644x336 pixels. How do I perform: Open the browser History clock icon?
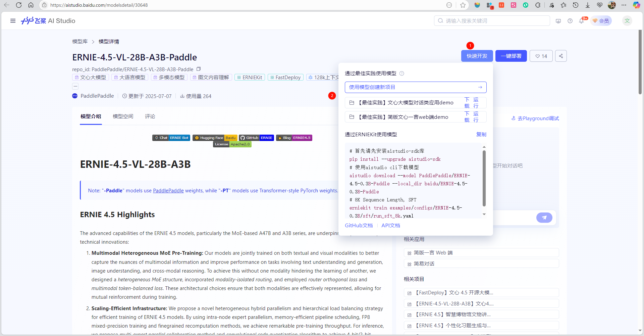pyautogui.click(x=576, y=5)
